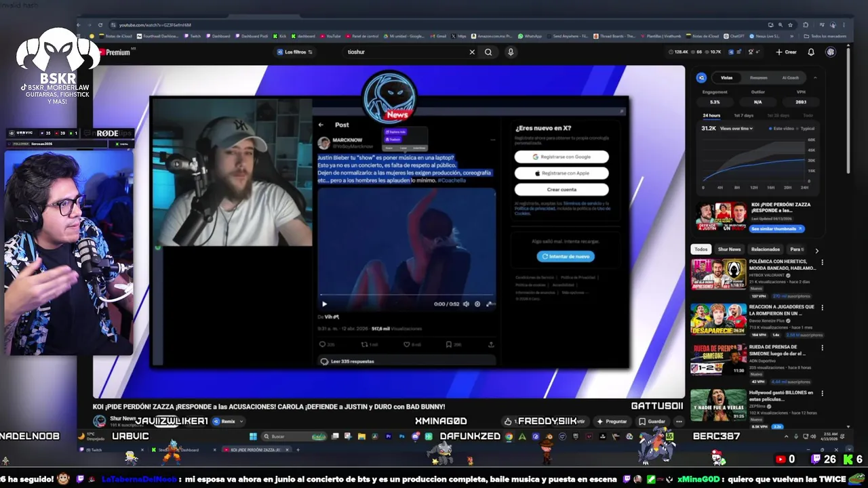868x488 pixels.
Task: Select the Vistas tab in stats panel
Action: [726, 78]
